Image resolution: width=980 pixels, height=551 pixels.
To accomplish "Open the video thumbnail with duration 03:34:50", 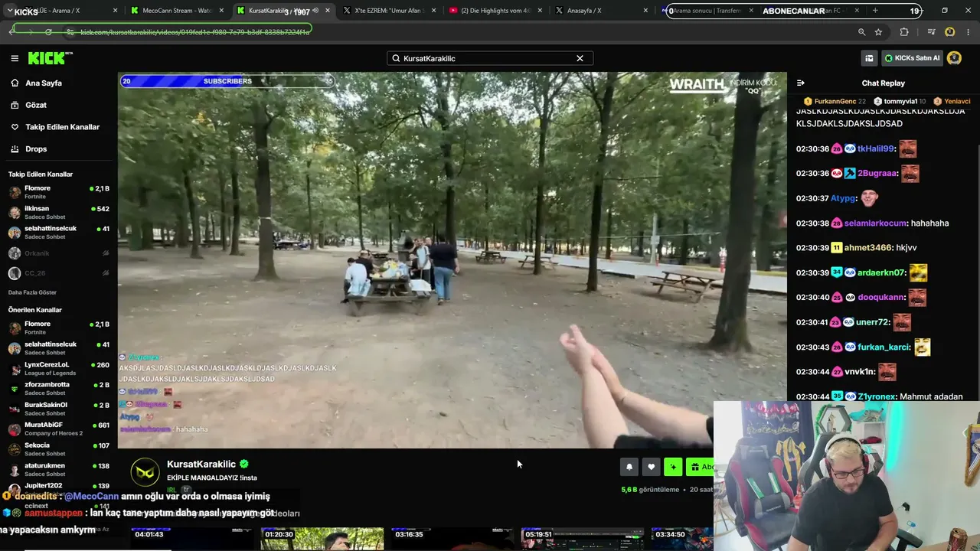I will coord(682,539).
